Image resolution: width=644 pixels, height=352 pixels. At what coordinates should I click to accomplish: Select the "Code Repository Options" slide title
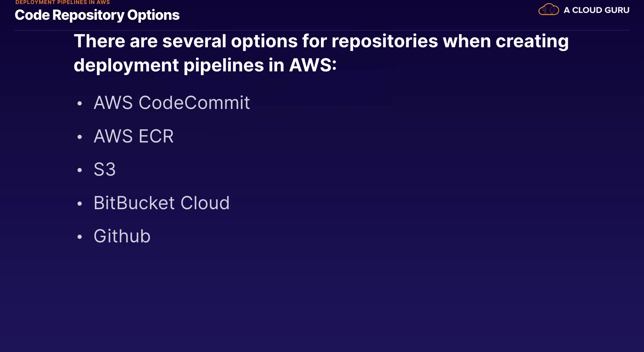pos(97,15)
